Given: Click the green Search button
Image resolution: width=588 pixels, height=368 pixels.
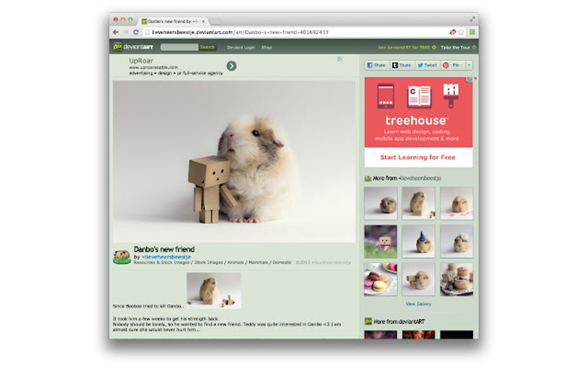Looking at the screenshot, I should 207,47.
